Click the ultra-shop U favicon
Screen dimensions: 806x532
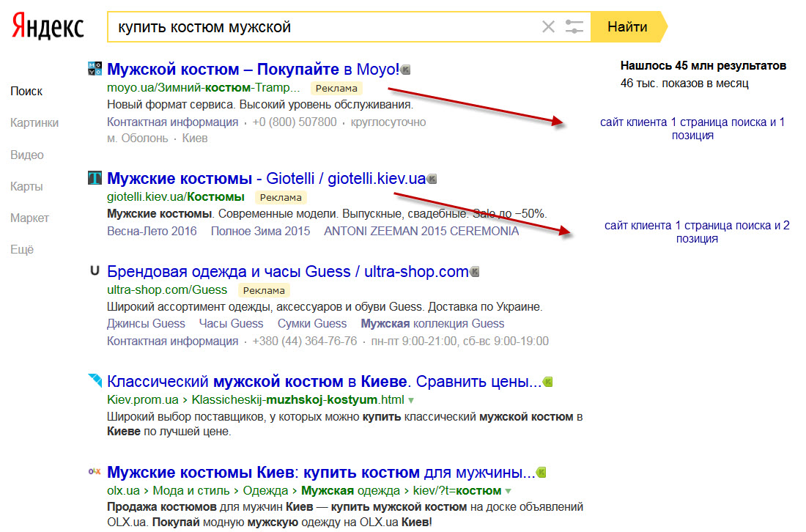95,270
